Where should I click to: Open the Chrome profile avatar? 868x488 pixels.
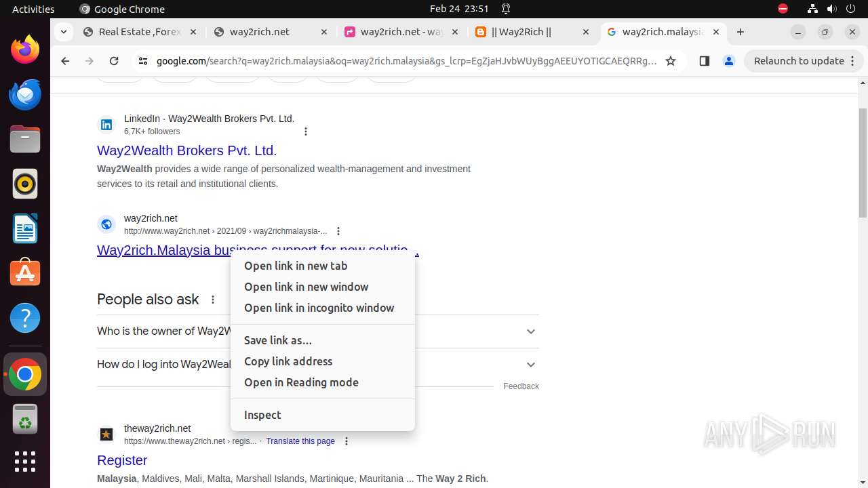tap(729, 61)
